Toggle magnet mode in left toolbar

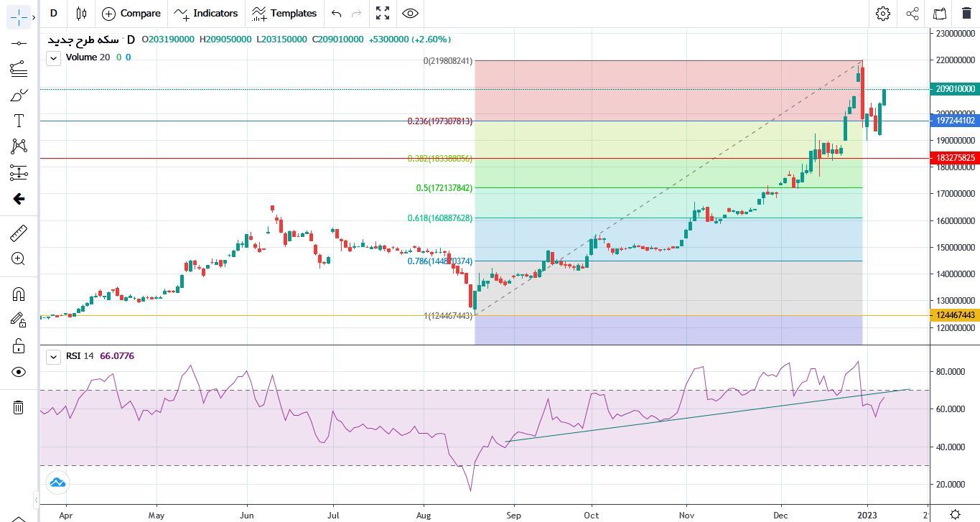[18, 294]
